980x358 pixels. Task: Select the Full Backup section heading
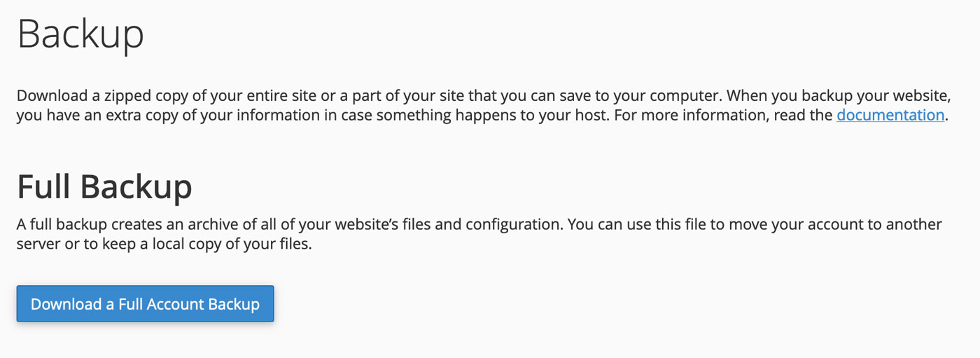pos(104,187)
